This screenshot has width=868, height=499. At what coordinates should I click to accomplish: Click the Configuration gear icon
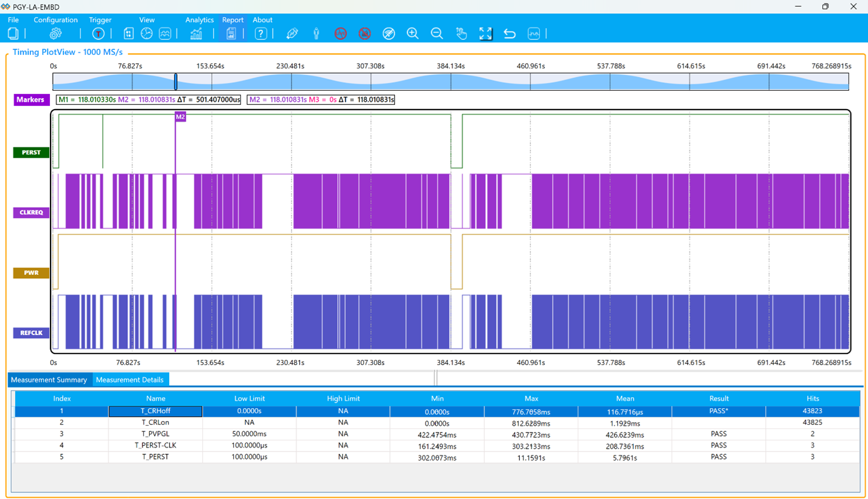pyautogui.click(x=55, y=34)
